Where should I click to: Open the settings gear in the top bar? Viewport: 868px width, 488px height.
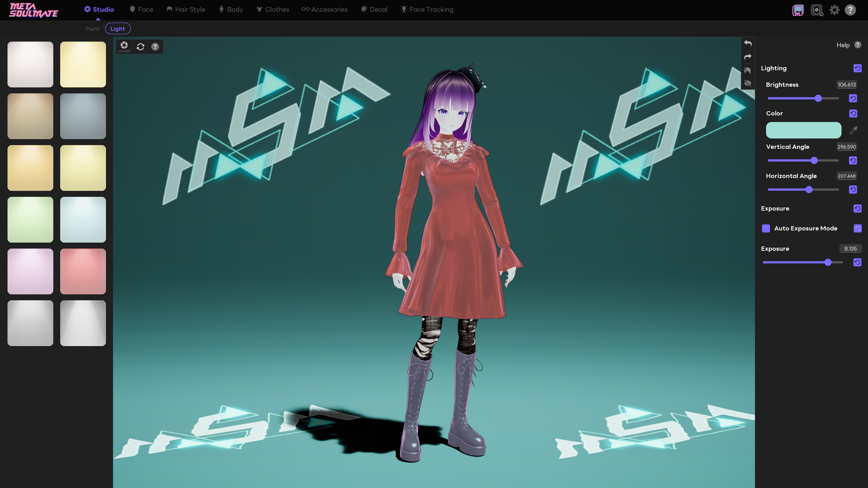click(x=835, y=10)
